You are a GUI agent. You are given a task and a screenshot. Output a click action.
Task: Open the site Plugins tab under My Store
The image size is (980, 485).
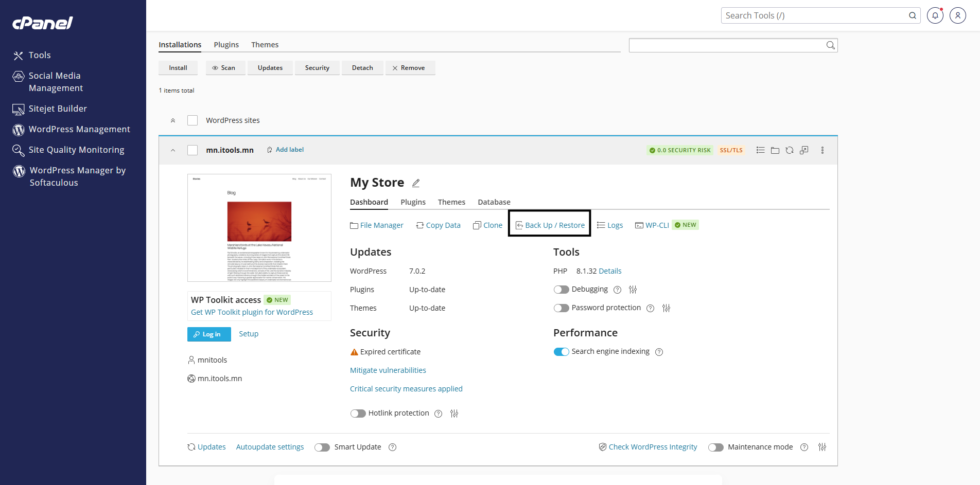coord(413,202)
